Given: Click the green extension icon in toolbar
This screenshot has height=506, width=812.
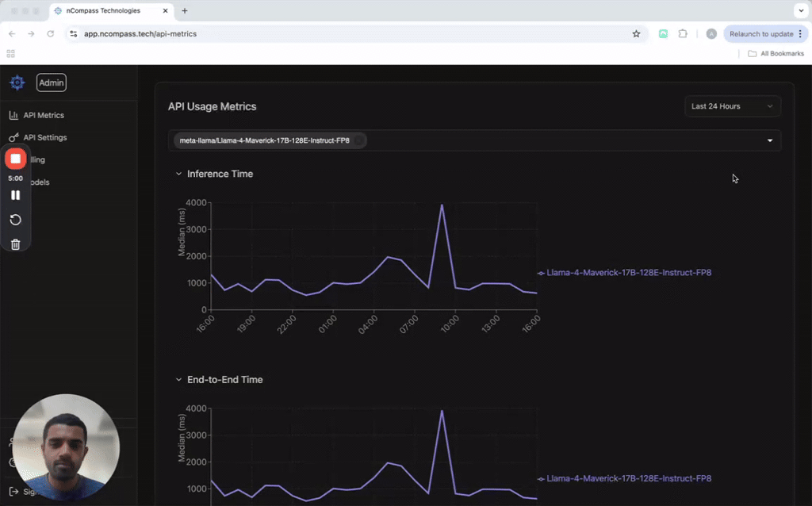Looking at the screenshot, I should click(x=663, y=33).
